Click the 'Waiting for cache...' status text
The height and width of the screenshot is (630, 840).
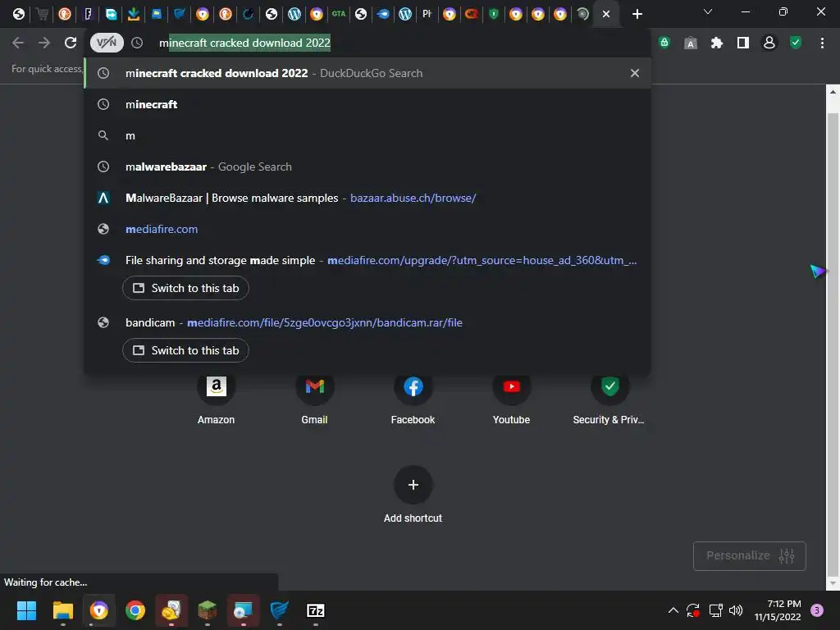point(46,582)
